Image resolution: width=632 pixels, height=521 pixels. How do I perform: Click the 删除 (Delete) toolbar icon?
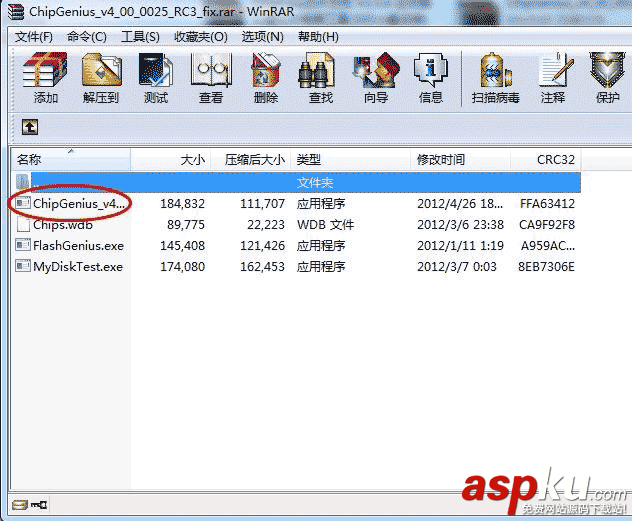point(266,70)
